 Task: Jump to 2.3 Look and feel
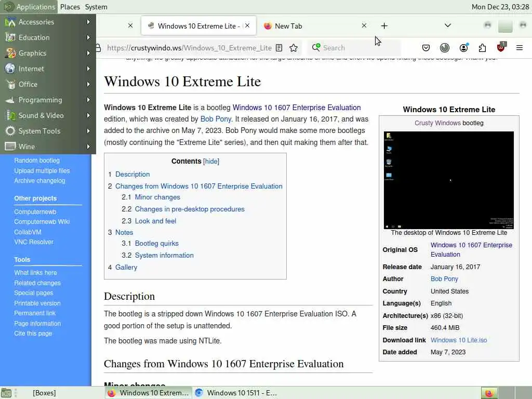155,221
